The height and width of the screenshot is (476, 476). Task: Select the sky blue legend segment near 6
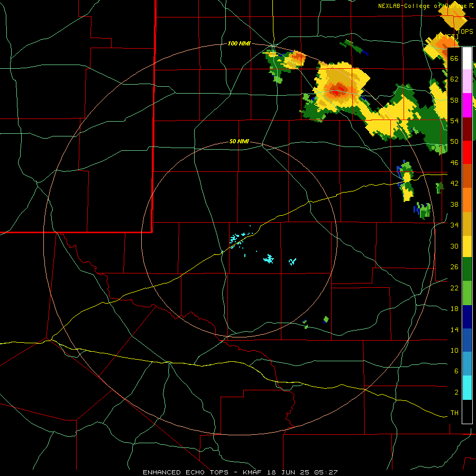tap(467, 364)
